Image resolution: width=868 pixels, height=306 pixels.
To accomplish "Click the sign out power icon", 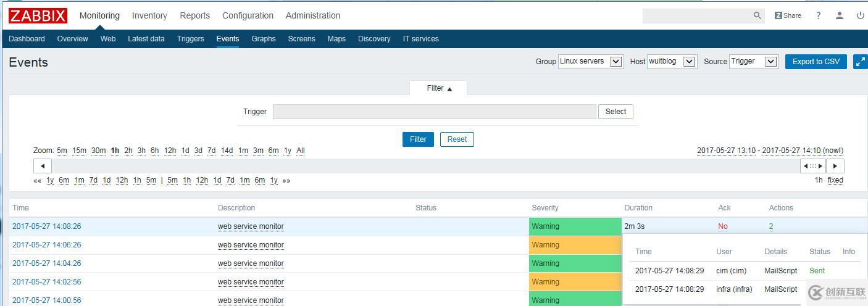I will click(861, 15).
